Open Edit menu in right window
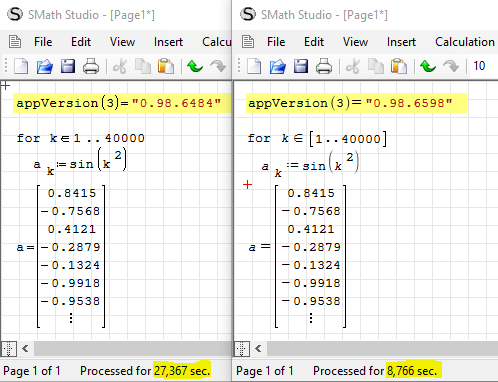 (x=314, y=42)
